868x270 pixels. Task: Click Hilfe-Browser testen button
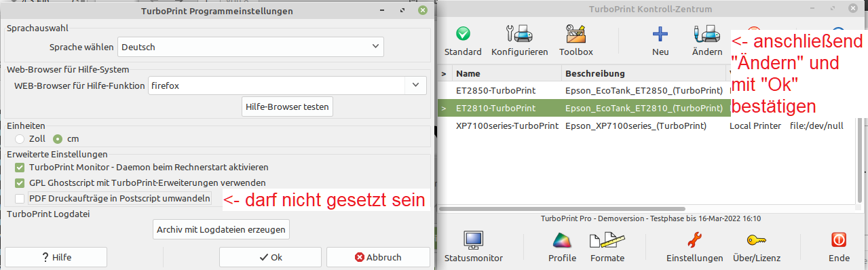tap(287, 107)
